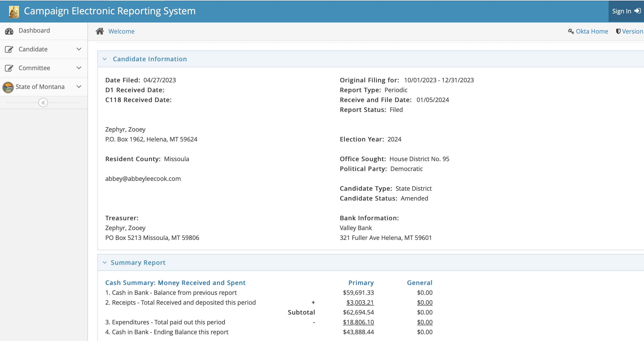The height and width of the screenshot is (341, 644).
Task: Click the Candidate edit pencil icon
Action: (x=9, y=49)
